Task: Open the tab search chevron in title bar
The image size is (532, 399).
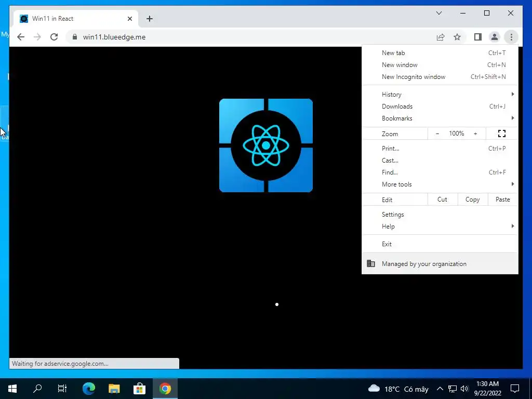Action: coord(438,13)
